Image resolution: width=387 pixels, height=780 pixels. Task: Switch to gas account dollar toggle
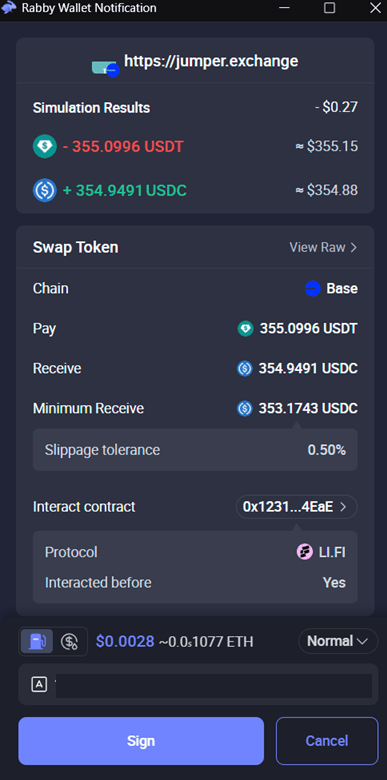pos(70,641)
